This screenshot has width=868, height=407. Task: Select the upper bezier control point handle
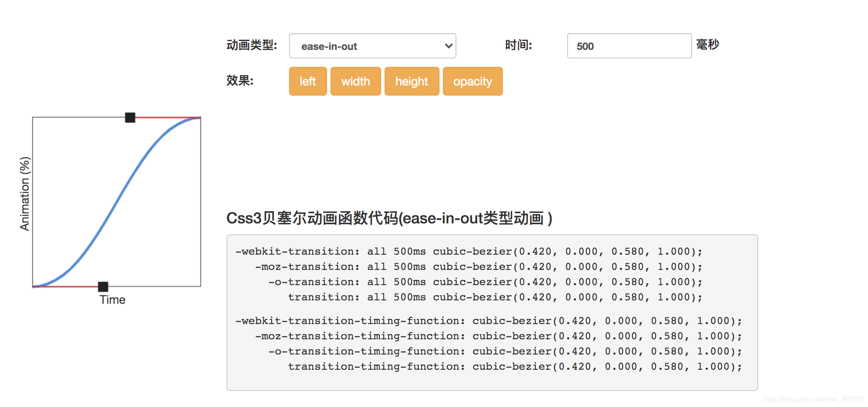[130, 118]
